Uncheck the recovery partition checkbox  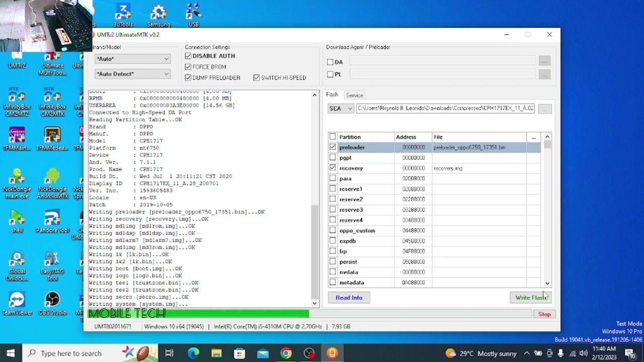tap(333, 168)
